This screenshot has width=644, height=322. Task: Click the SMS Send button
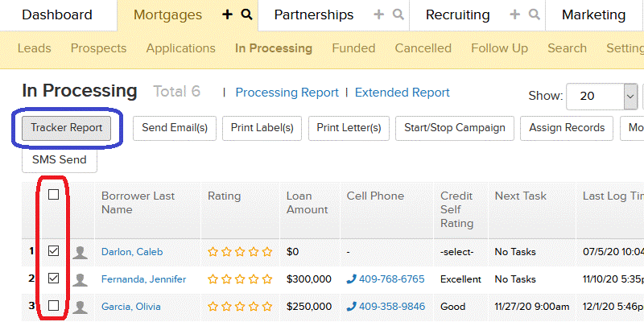coord(59,159)
